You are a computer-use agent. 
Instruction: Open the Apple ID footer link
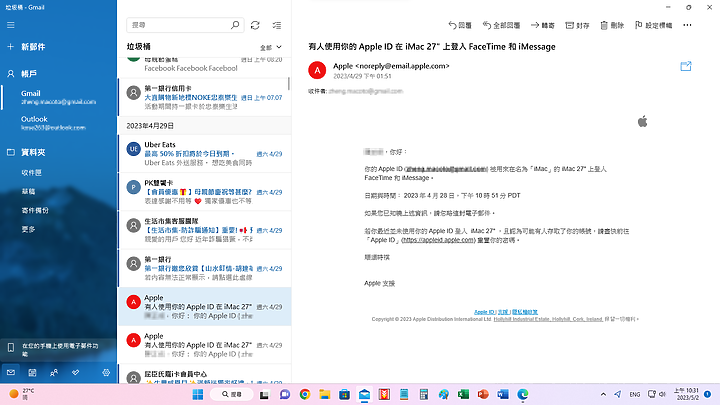point(484,312)
